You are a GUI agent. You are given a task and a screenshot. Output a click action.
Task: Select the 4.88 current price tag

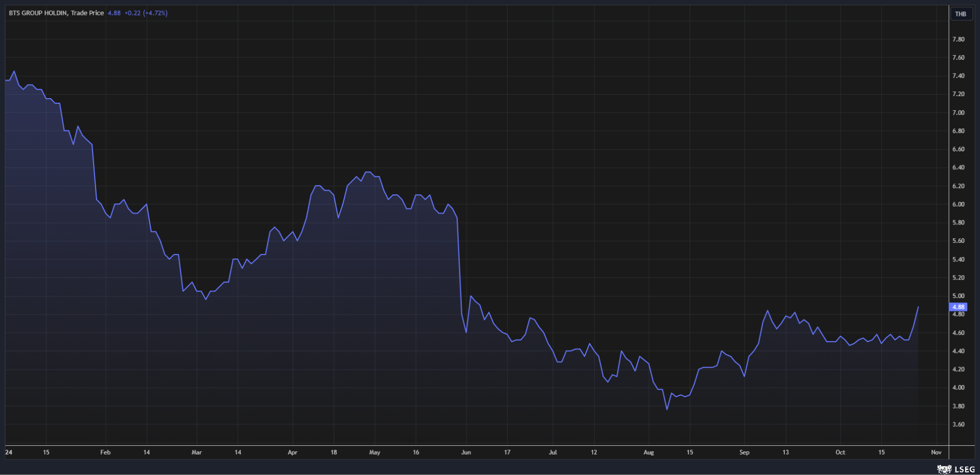pos(958,307)
